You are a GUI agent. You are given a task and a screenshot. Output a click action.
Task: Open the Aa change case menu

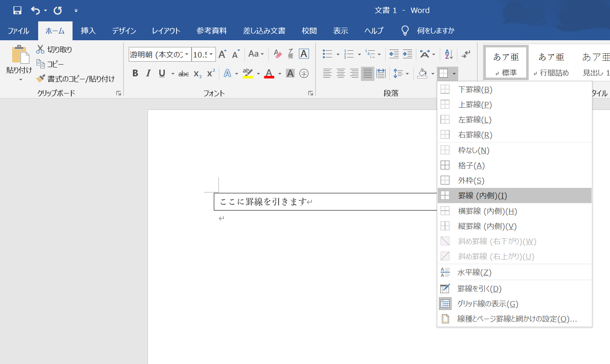[x=256, y=54]
